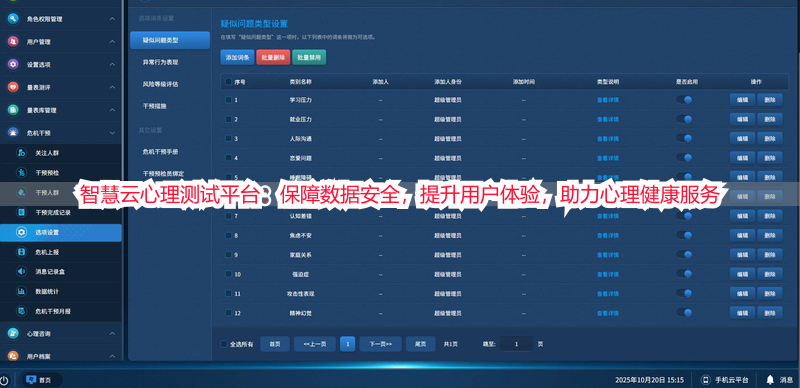
Task: Click the <<上一页 pagination button
Action: point(315,344)
